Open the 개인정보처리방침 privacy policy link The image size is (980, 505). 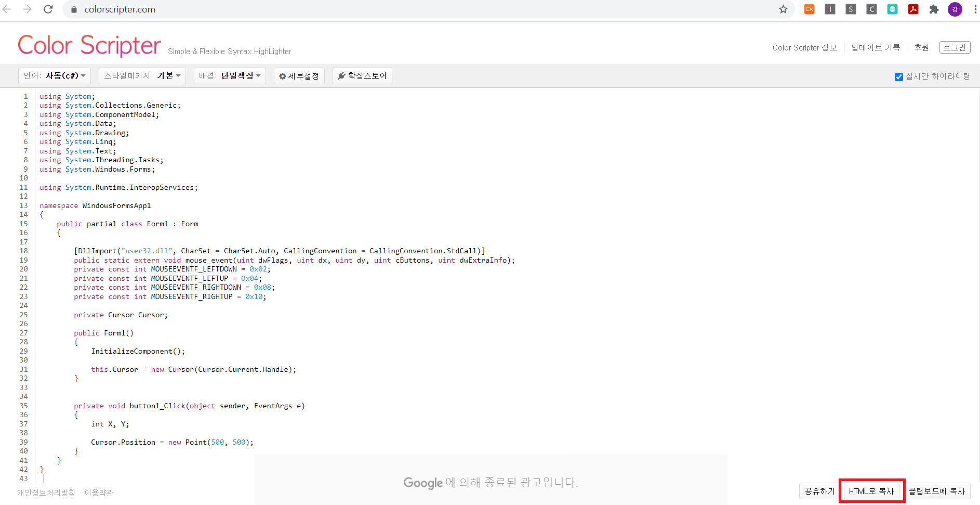pos(46,493)
